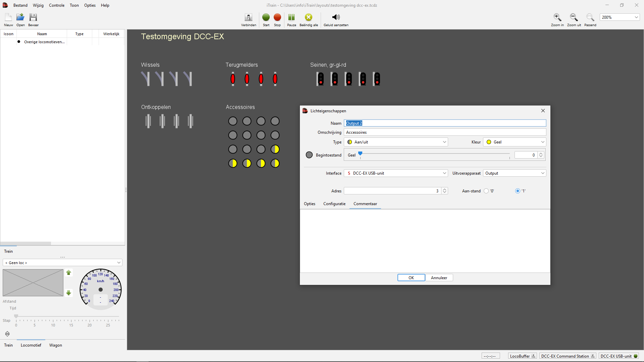Switch to the Configuratie tab
Image resolution: width=644 pixels, height=362 pixels.
[x=334, y=204]
